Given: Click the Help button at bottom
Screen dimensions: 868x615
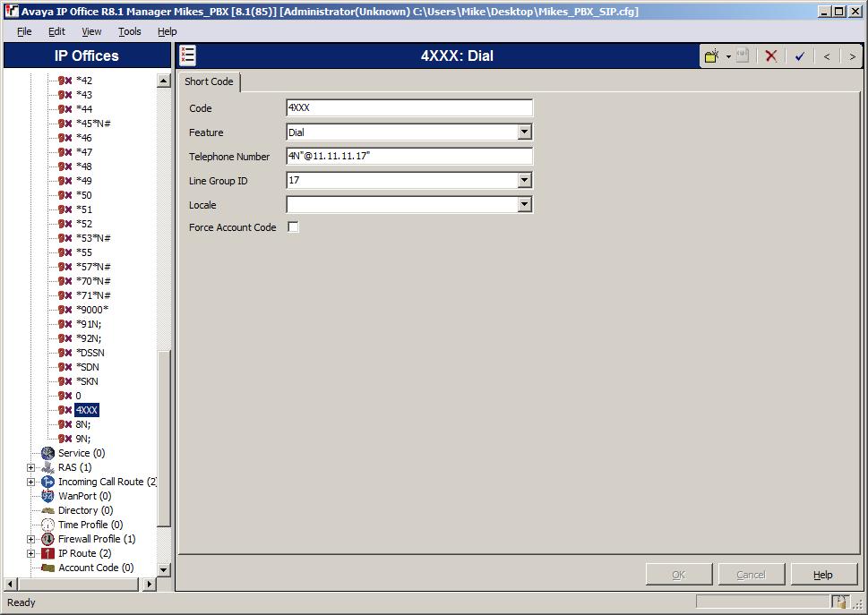Looking at the screenshot, I should pyautogui.click(x=823, y=575).
